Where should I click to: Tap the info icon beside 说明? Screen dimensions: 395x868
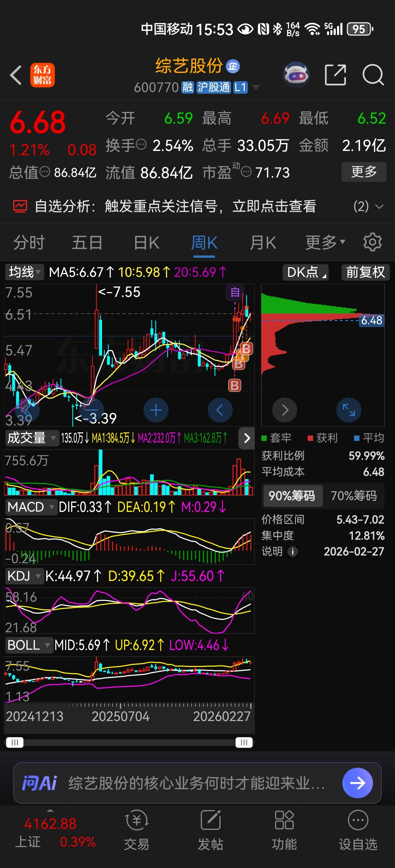[292, 552]
